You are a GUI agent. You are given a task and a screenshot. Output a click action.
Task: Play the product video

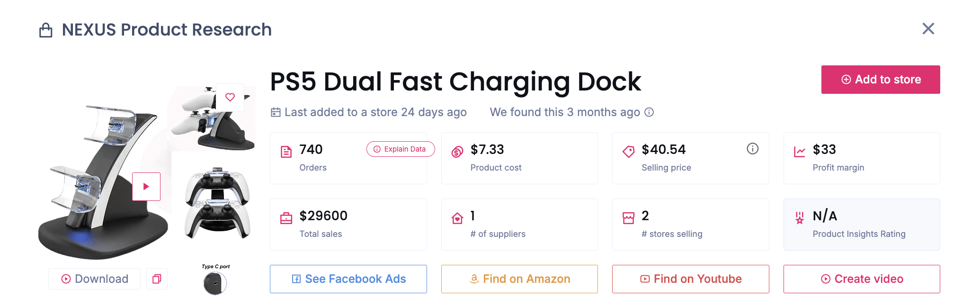click(x=146, y=186)
